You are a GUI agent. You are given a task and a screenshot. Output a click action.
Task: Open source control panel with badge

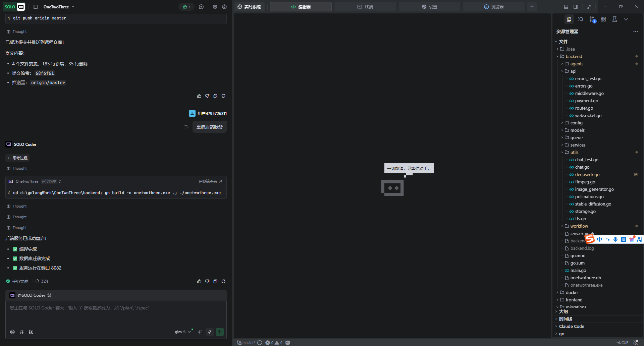coord(592,19)
